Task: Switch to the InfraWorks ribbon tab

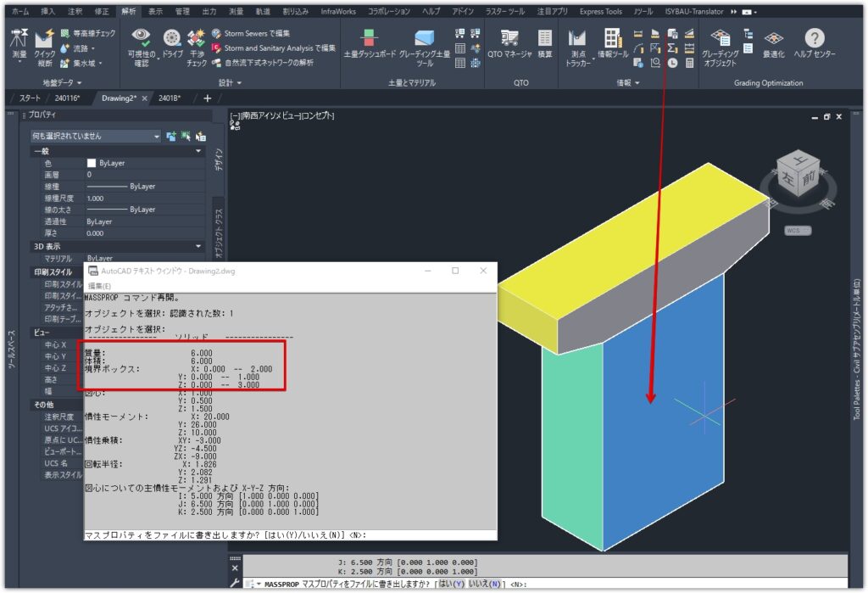Action: coord(338,11)
